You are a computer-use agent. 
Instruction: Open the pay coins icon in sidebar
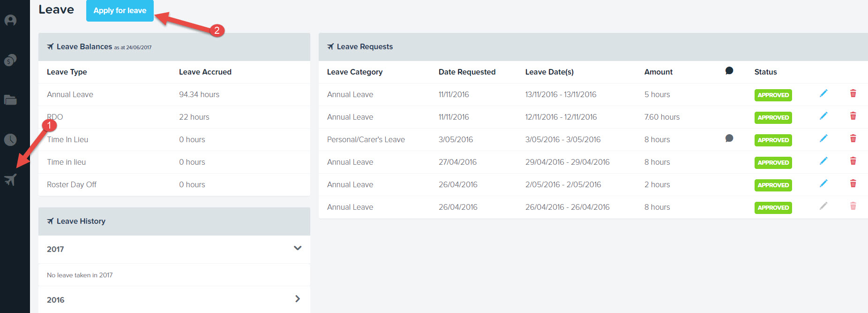[x=10, y=60]
